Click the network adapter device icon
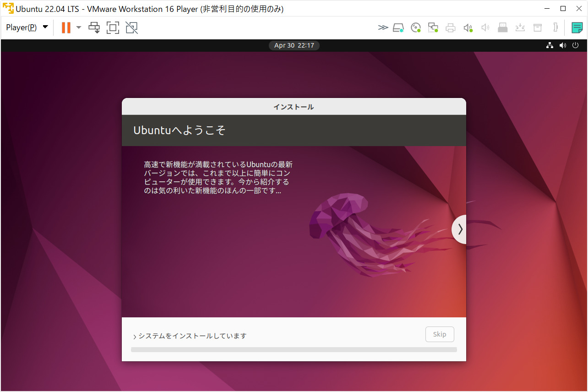The image size is (588, 392). 433,27
